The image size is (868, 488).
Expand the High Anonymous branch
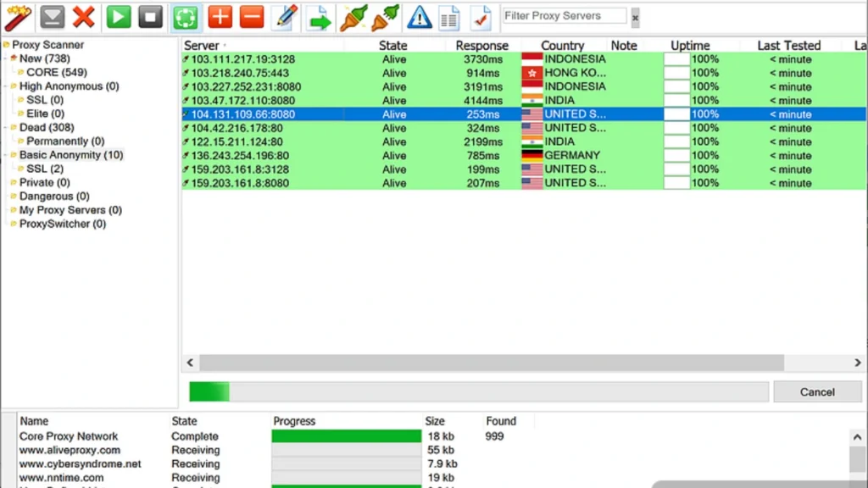coord(8,86)
